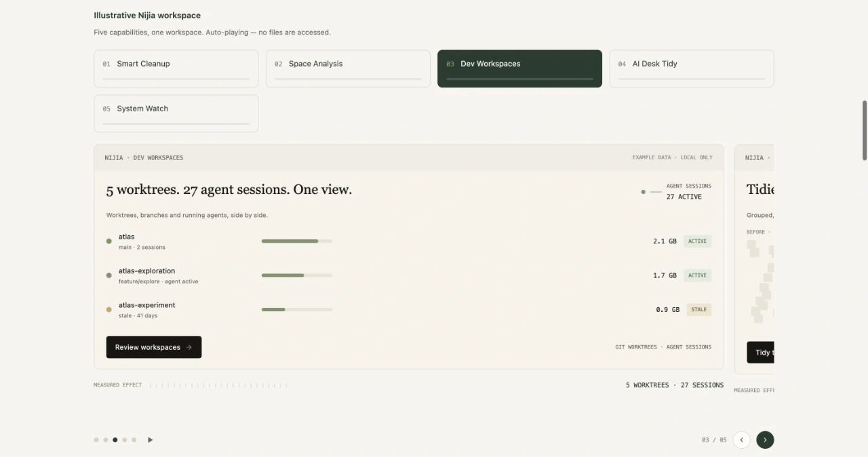Jump to the fourth carousel dot
Viewport: 868px width, 457px height.
125,440
